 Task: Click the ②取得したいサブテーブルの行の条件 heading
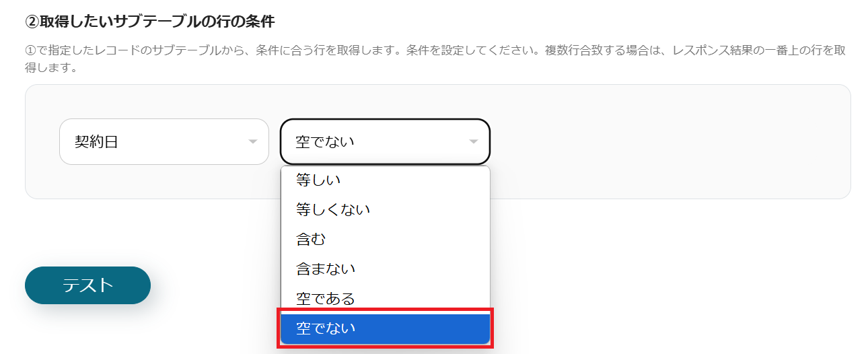tap(150, 22)
